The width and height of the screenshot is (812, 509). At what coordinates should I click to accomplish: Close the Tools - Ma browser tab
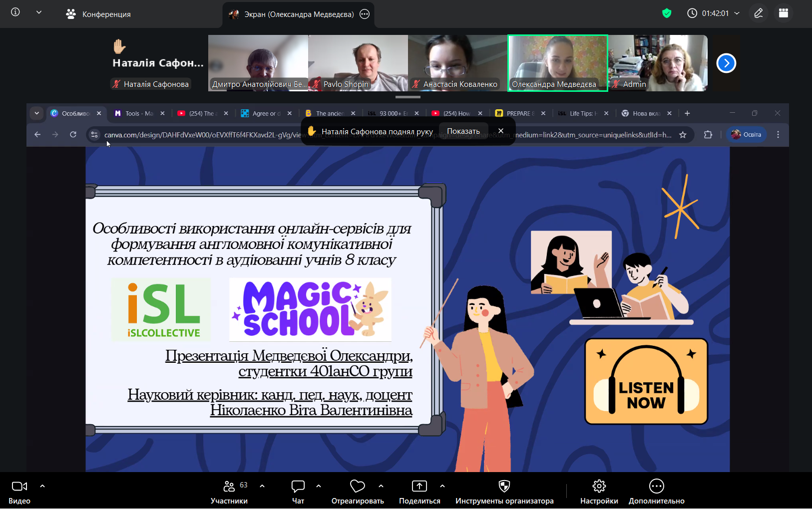click(162, 113)
